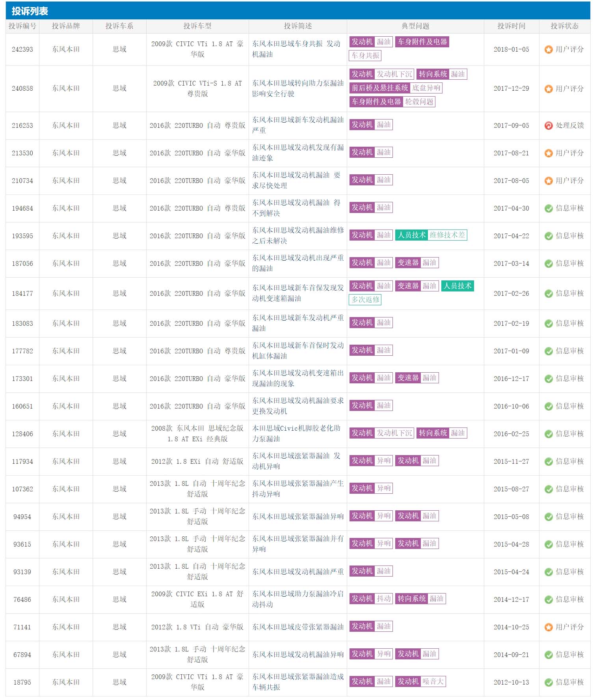The height and width of the screenshot is (700, 595).
Task: Click the 抖动 tag in row 76486
Action: tap(383, 599)
